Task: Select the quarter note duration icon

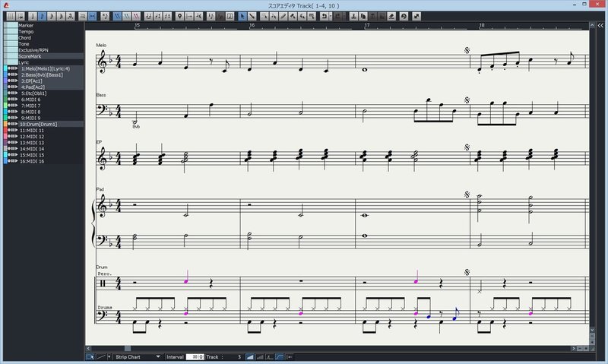Action: [x=33, y=16]
